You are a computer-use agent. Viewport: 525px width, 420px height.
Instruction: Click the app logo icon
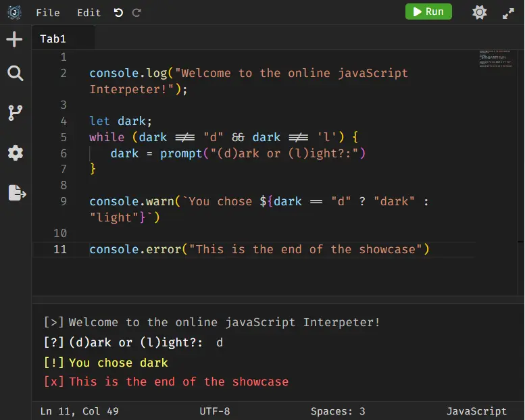click(x=14, y=12)
